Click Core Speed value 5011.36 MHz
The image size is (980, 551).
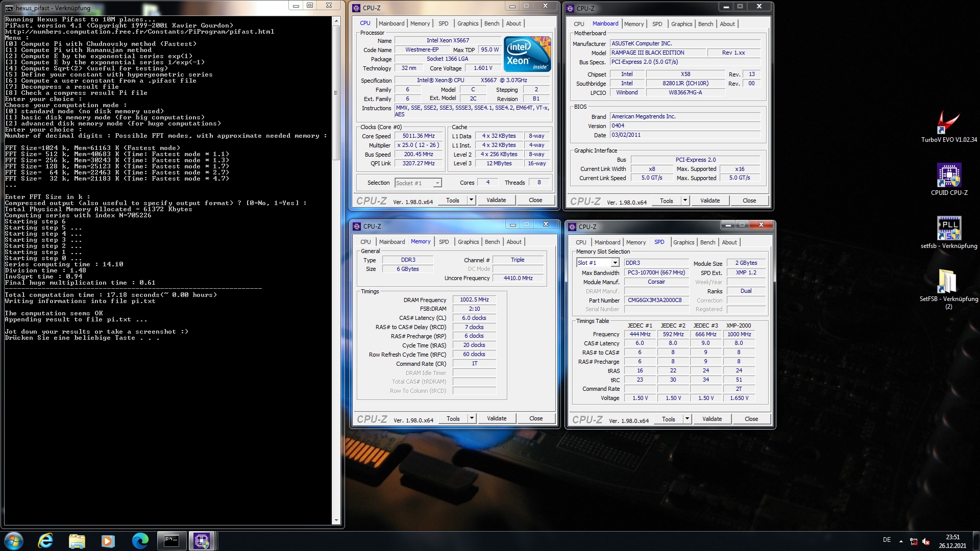(x=419, y=136)
